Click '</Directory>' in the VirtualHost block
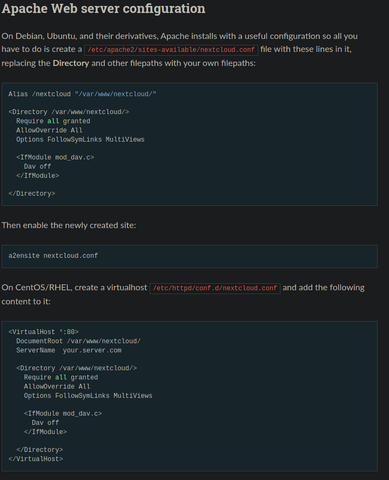The image size is (389, 480). (39, 450)
